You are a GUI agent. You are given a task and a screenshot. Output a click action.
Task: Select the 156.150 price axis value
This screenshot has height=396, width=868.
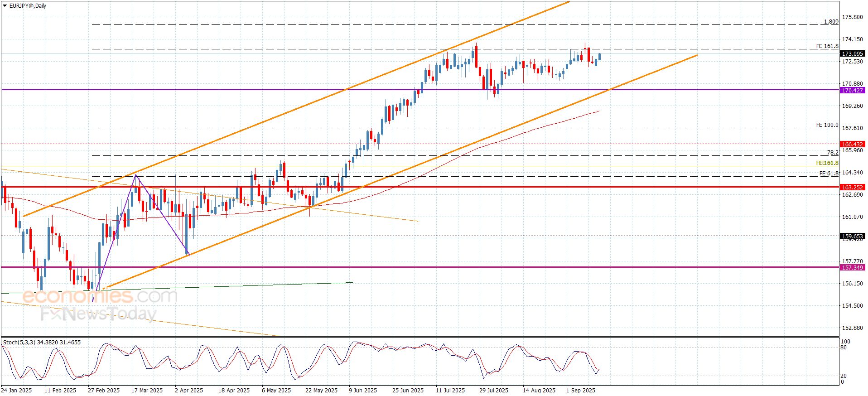(x=852, y=283)
